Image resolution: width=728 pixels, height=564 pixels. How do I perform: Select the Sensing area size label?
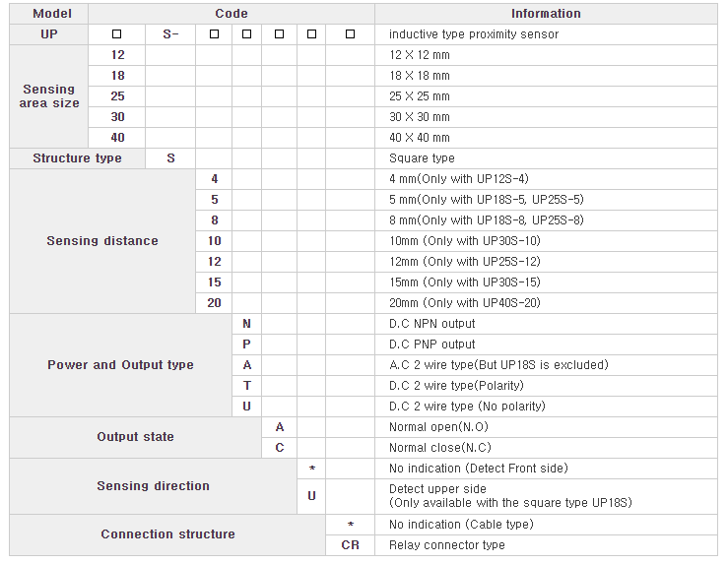(x=49, y=96)
